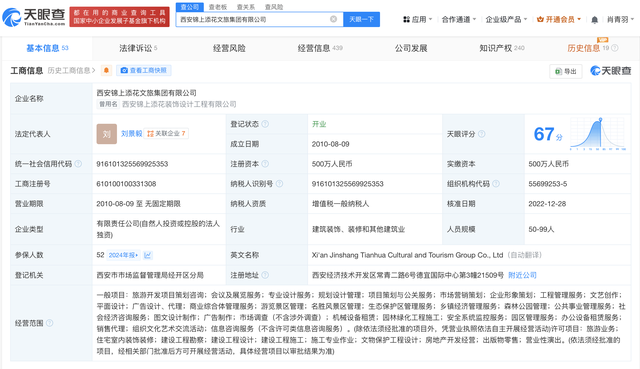Click help icon beside 历史信息 tab
The width and height of the screenshot is (640, 369).
(615, 48)
